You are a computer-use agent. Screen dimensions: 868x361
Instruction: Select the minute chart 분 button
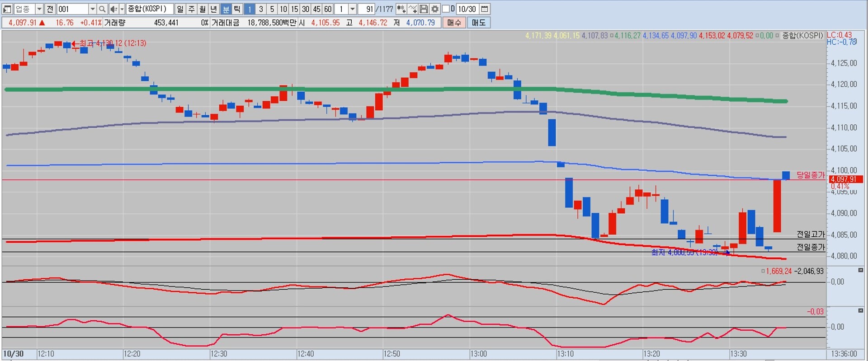[x=226, y=9]
